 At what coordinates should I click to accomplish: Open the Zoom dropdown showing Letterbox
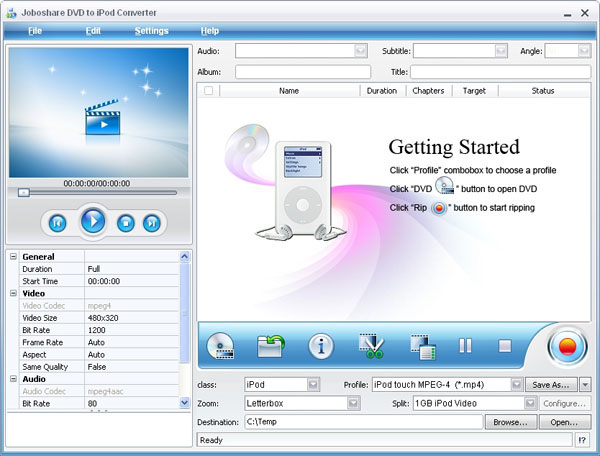click(353, 403)
